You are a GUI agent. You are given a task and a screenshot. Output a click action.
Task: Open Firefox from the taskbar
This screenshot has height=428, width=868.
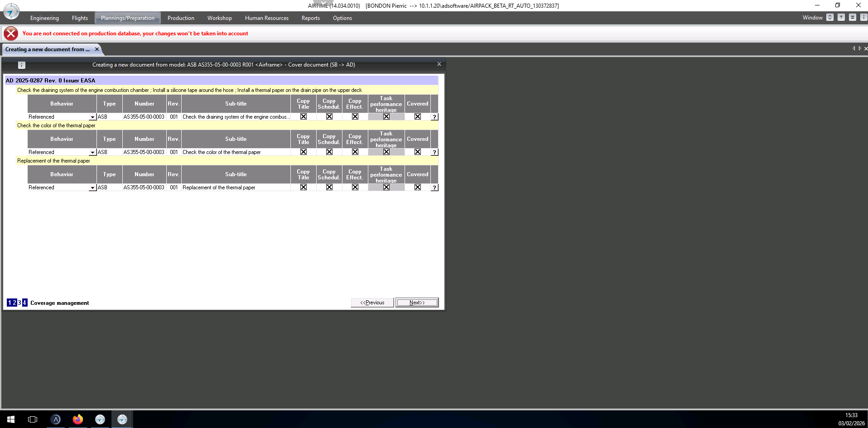click(x=78, y=419)
